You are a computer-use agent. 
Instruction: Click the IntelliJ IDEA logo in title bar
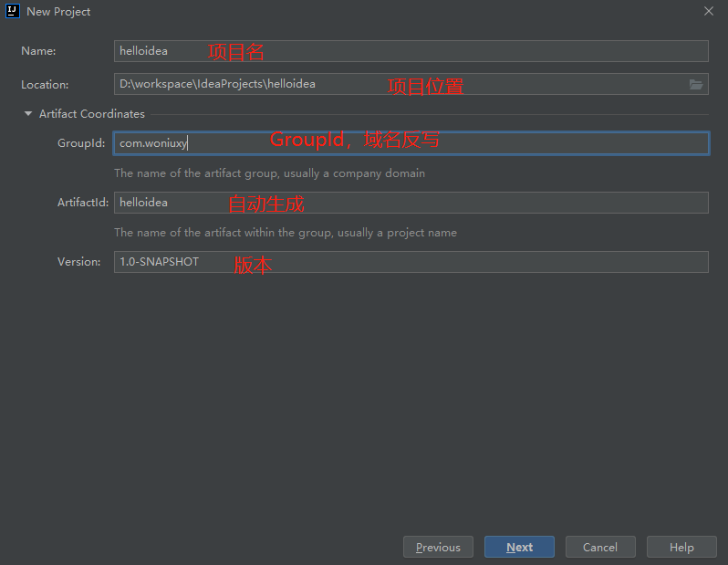[x=13, y=11]
